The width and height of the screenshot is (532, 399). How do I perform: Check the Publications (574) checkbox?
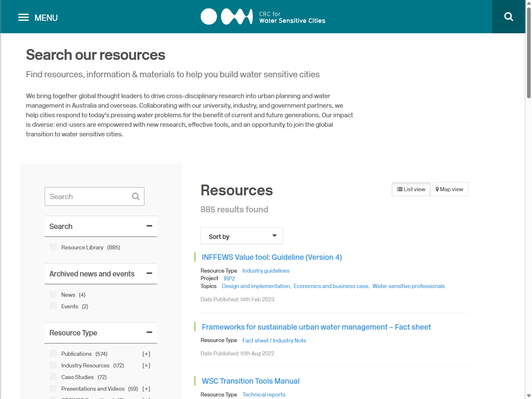53,353
